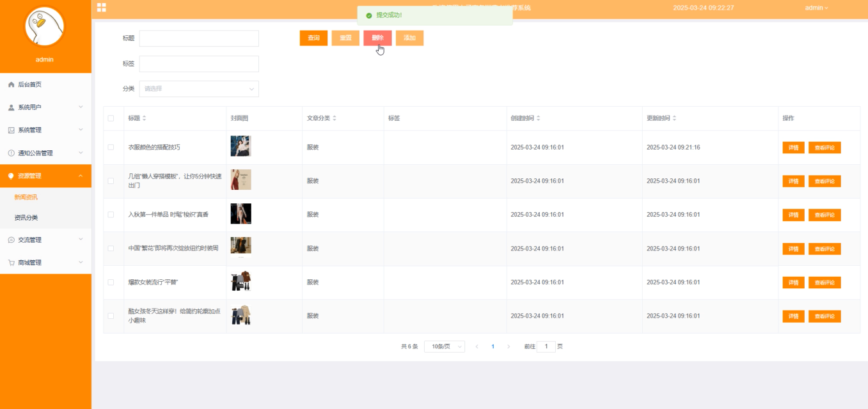Click the duck avatar image
Viewport: 868px width, 409px height.
click(44, 27)
